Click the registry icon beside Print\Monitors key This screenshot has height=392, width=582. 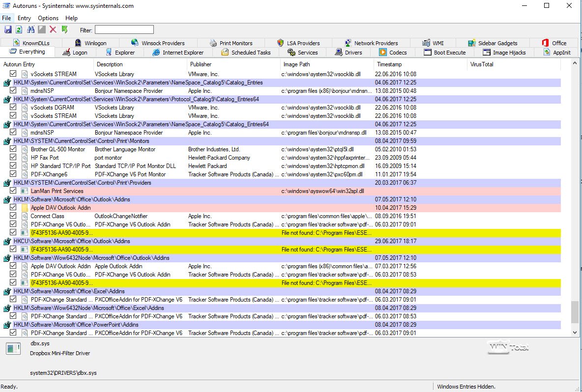(x=7, y=141)
